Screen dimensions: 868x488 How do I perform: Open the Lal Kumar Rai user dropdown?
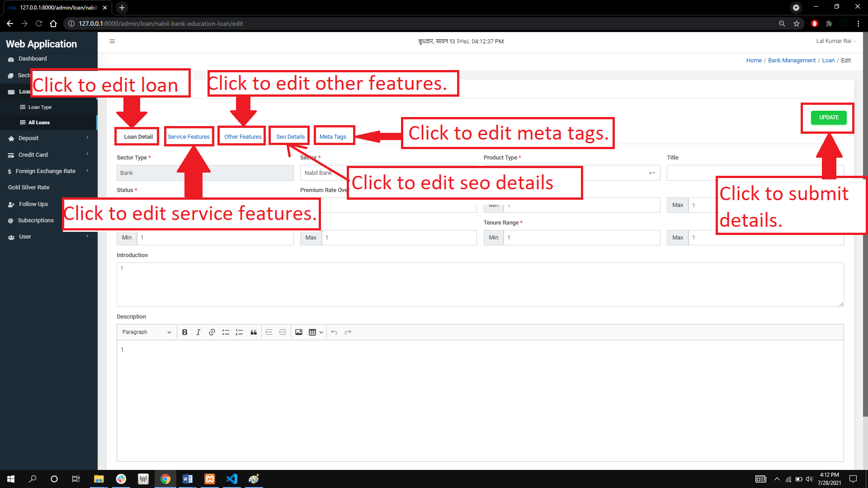coord(836,41)
